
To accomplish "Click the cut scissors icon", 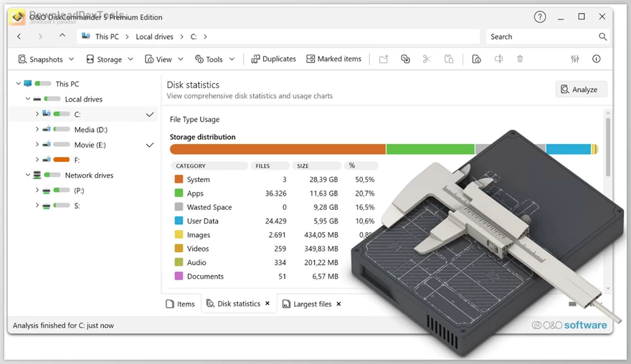I will coord(427,59).
